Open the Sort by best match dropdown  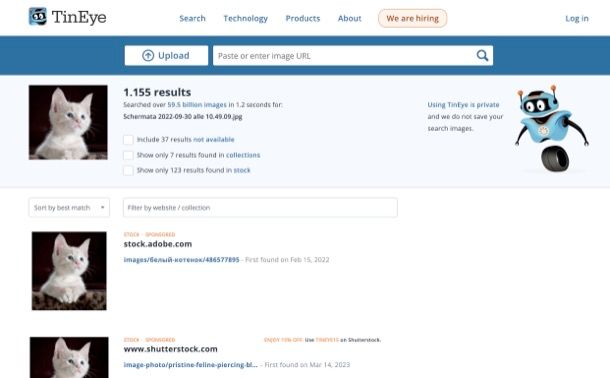tap(69, 208)
